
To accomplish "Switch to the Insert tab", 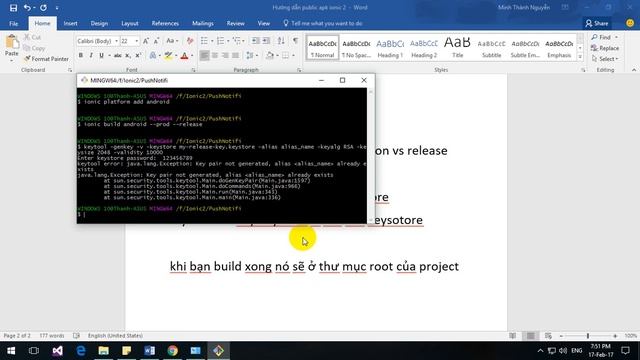I will pyautogui.click(x=70, y=24).
